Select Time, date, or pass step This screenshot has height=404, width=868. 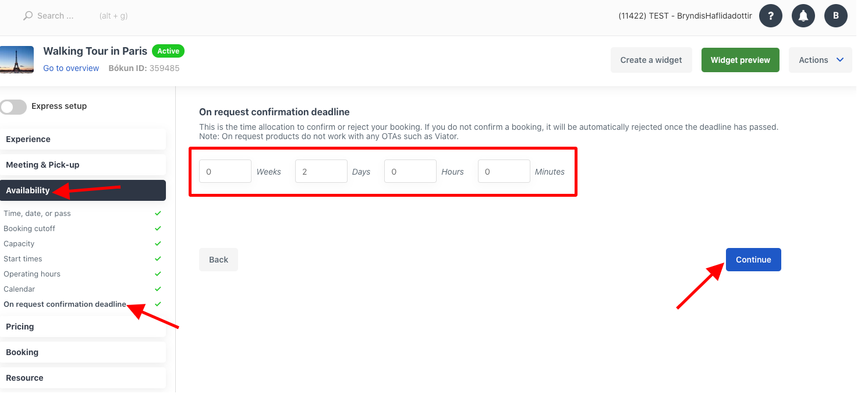coord(37,214)
